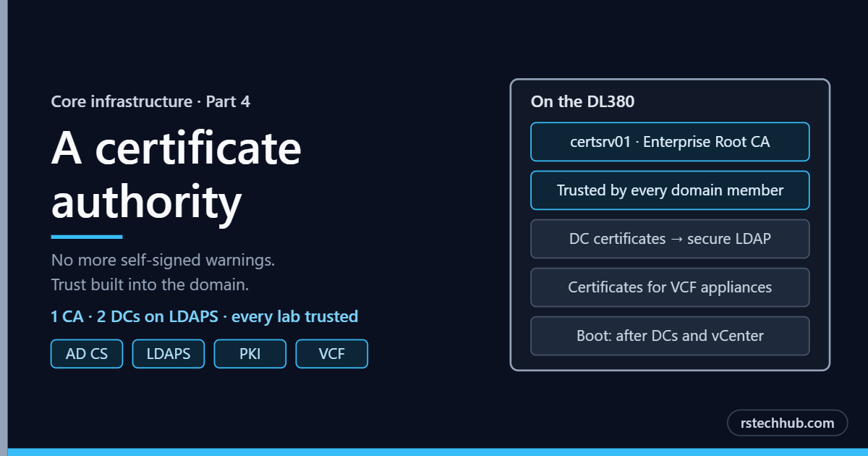Select the VCF tag
Viewport: 868px width, 456px height.
point(332,354)
